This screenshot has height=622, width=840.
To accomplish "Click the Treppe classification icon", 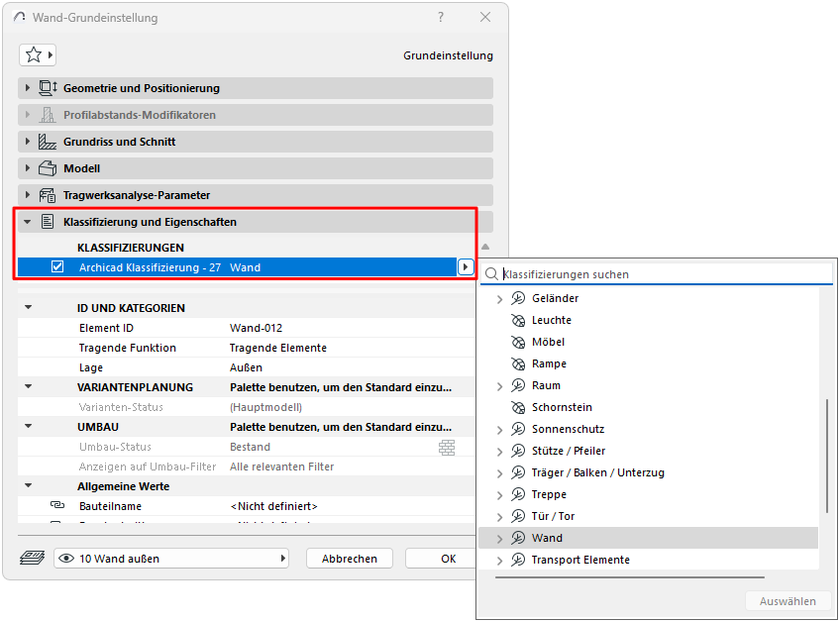I will 518,494.
